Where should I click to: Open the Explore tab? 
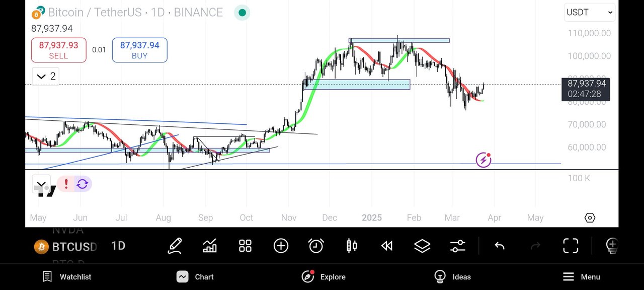(324, 277)
